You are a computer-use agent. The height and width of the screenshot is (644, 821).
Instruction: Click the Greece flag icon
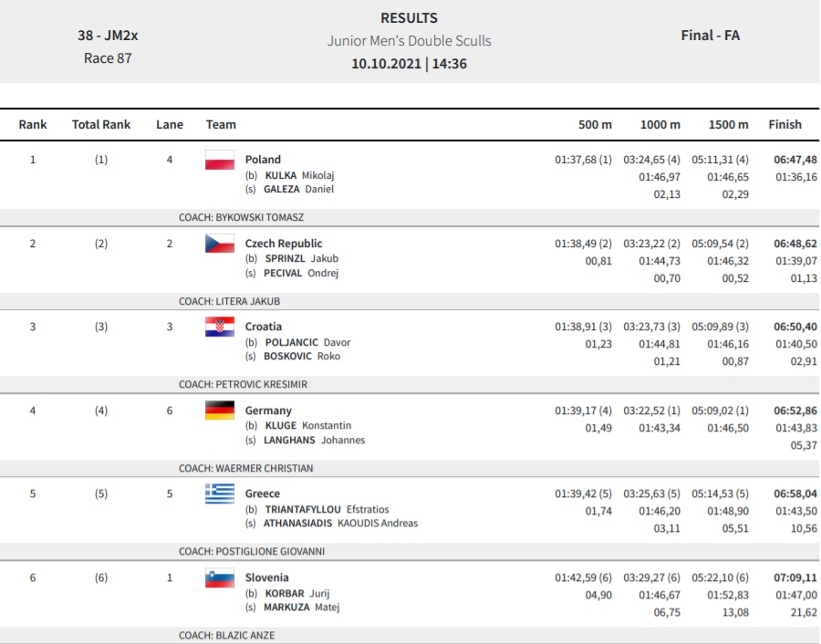coord(220,493)
